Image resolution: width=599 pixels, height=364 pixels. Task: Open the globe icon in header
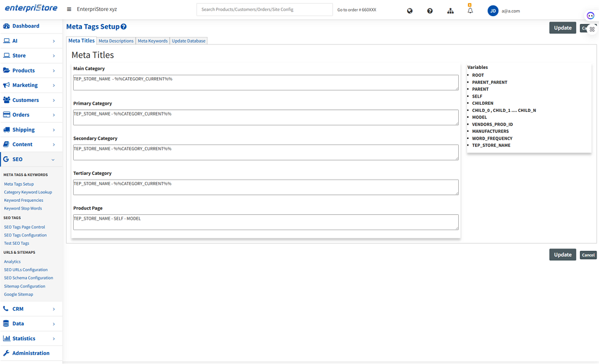[410, 11]
